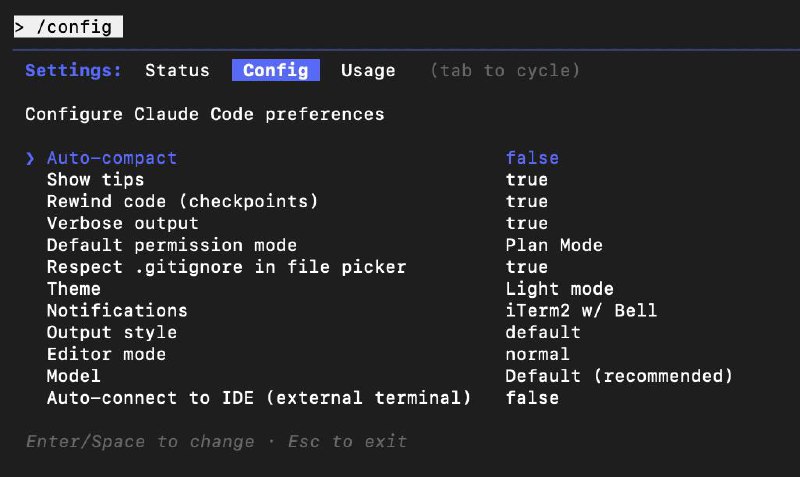Change the Light mode theme value
Screen dimensions: 800x477
(559, 289)
